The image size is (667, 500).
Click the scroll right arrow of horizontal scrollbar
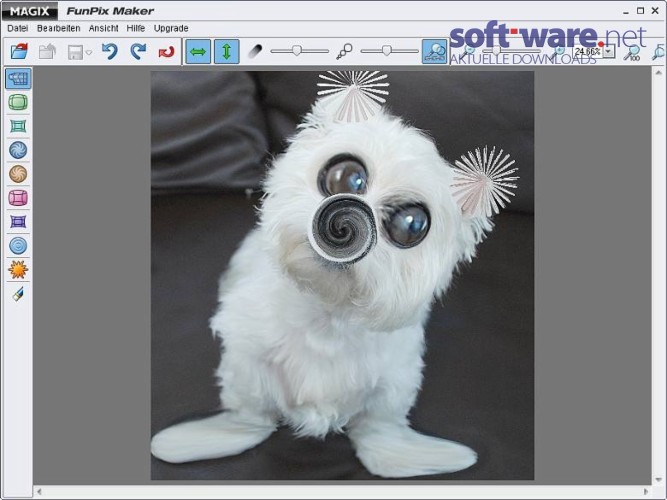[646, 491]
